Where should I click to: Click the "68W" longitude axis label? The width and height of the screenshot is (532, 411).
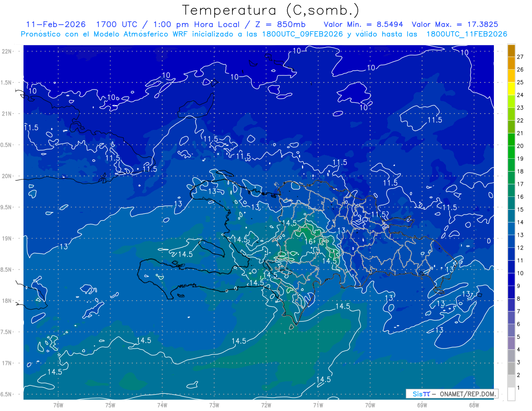click(x=474, y=405)
